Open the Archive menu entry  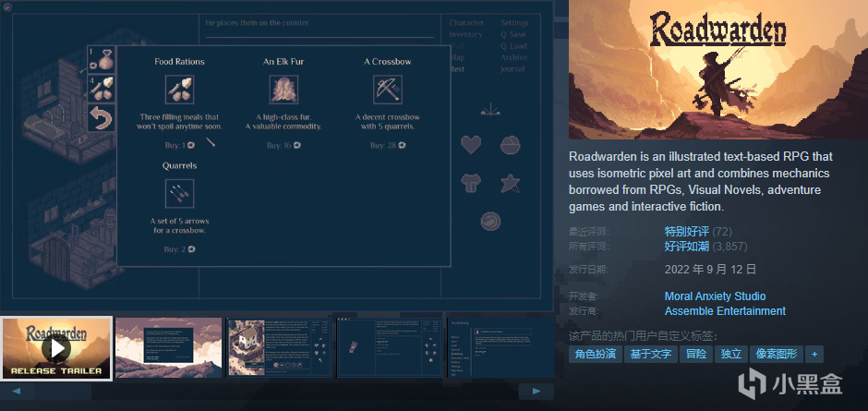[x=513, y=57]
